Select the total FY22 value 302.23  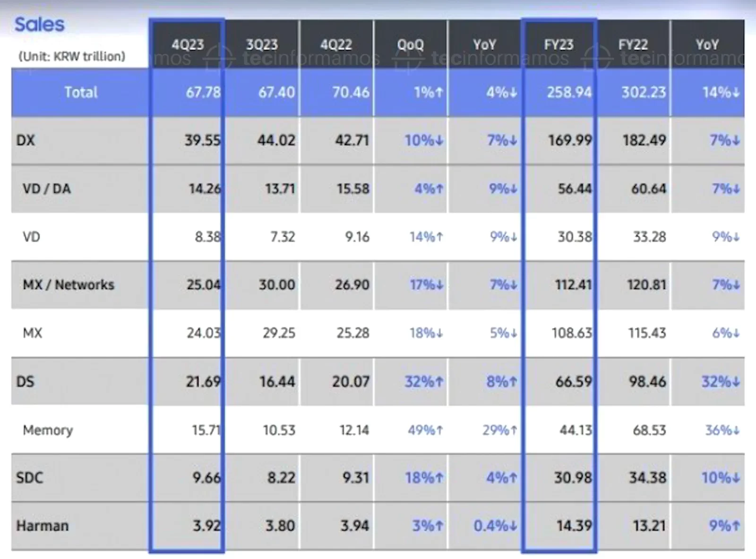[x=644, y=92]
